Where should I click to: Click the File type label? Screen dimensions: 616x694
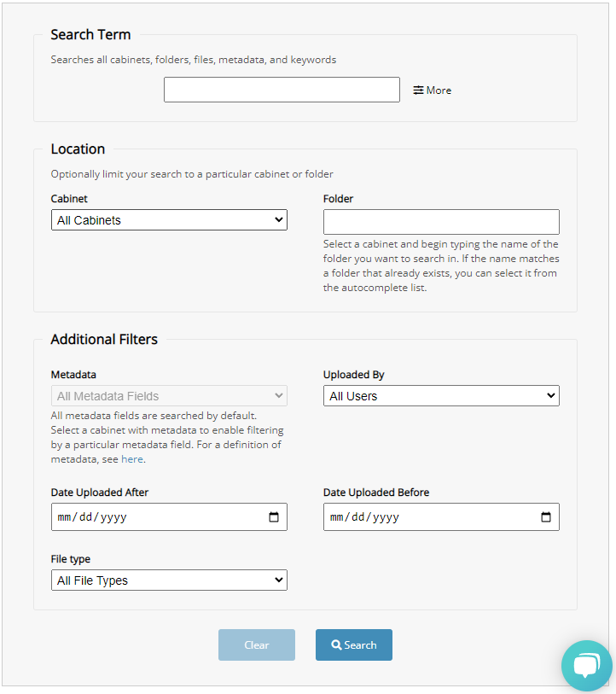pos(71,559)
